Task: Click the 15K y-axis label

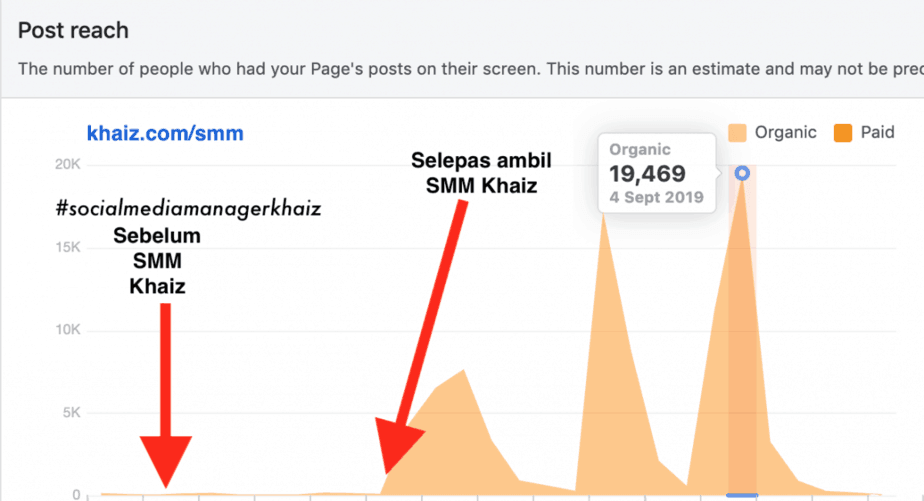Action: click(66, 247)
